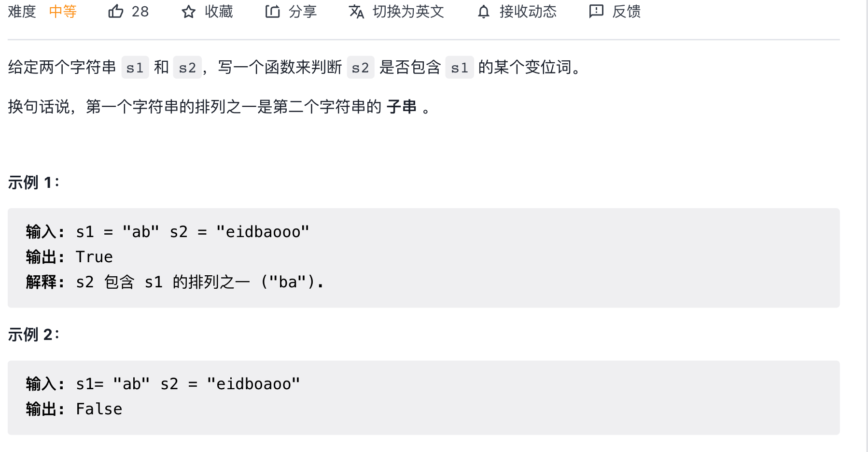Click the star favorite icon
The image size is (868, 452).
[x=188, y=12]
